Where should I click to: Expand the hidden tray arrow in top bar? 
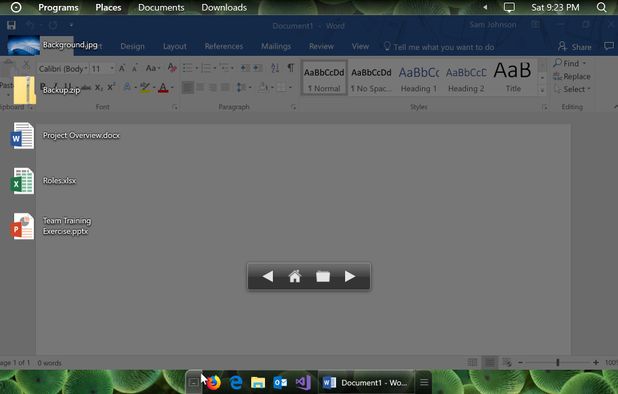tap(485, 7)
